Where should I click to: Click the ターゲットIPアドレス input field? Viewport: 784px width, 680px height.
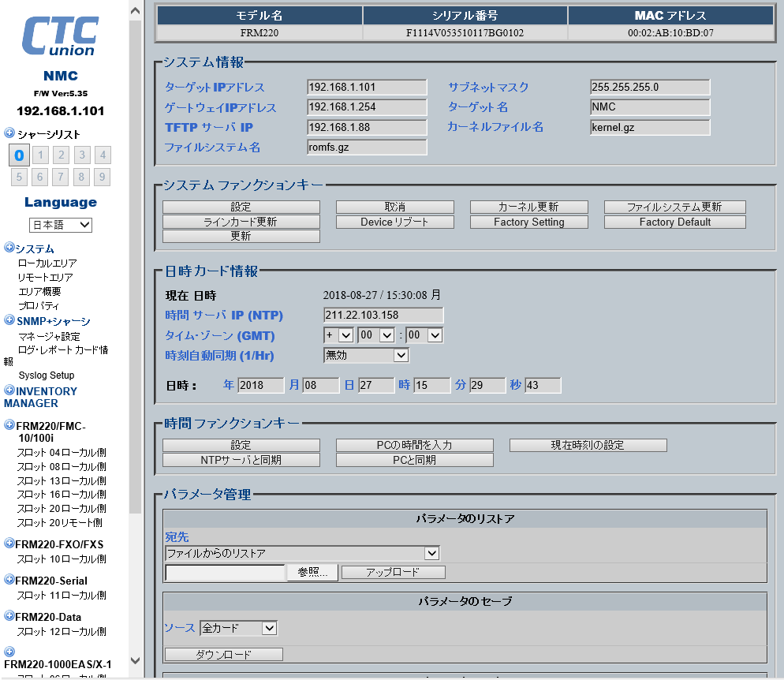point(367,87)
